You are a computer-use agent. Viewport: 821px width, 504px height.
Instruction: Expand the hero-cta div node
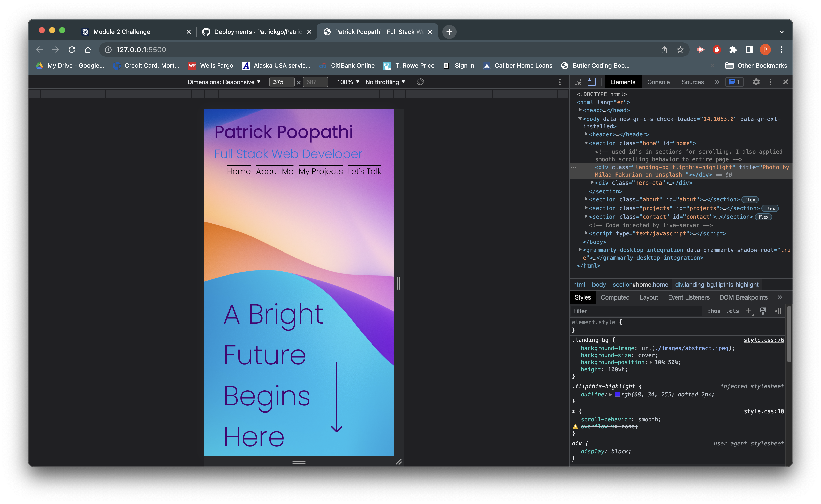tap(592, 183)
